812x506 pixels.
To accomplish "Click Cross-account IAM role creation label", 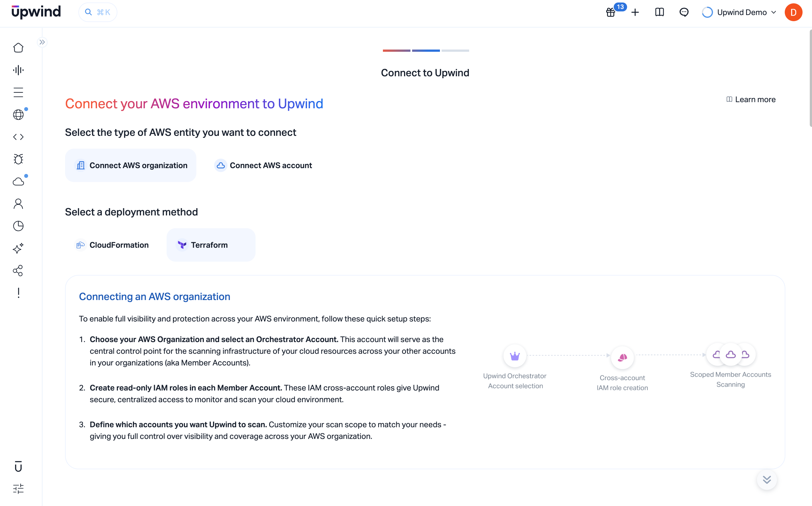I will [622, 383].
